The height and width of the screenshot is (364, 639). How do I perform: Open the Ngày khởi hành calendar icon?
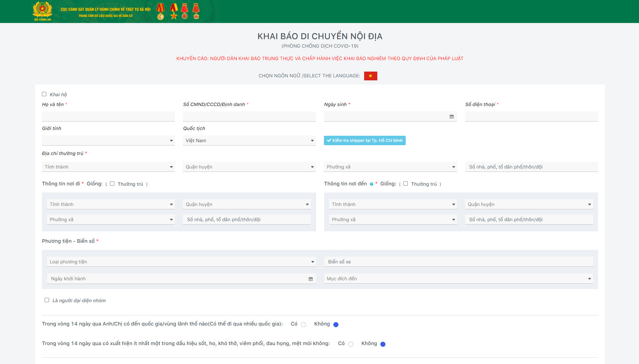(x=310, y=279)
